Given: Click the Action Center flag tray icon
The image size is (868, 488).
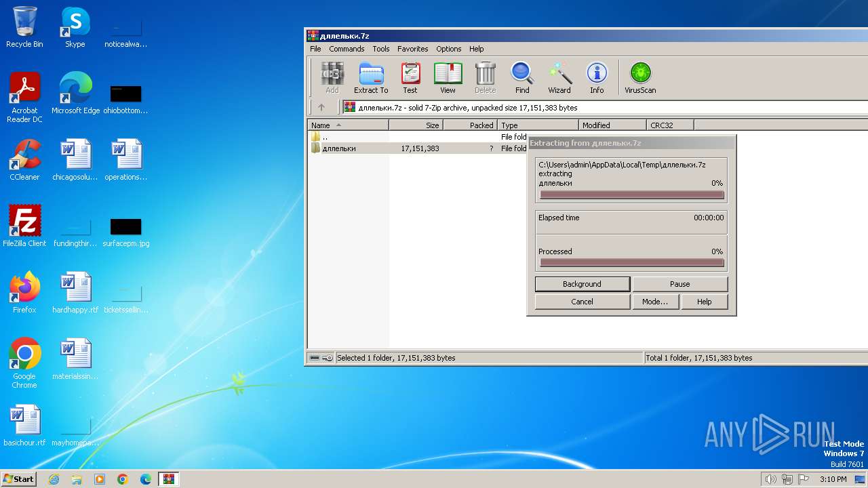Looking at the screenshot, I should pyautogui.click(x=804, y=479).
